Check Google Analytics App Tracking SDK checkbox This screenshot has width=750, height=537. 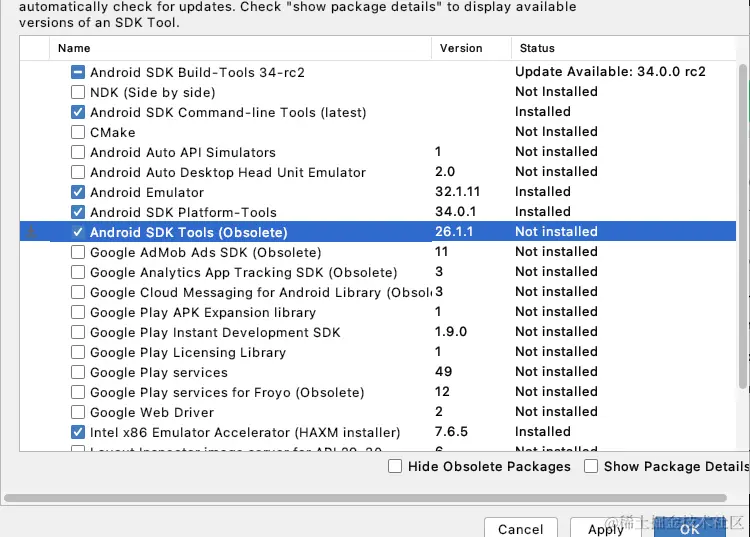click(x=77, y=272)
